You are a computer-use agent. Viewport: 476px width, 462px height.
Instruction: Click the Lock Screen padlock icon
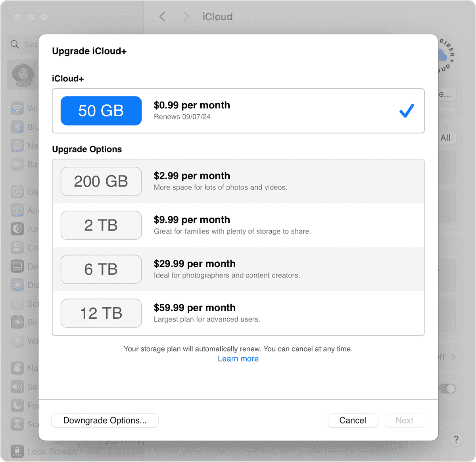tap(17, 451)
